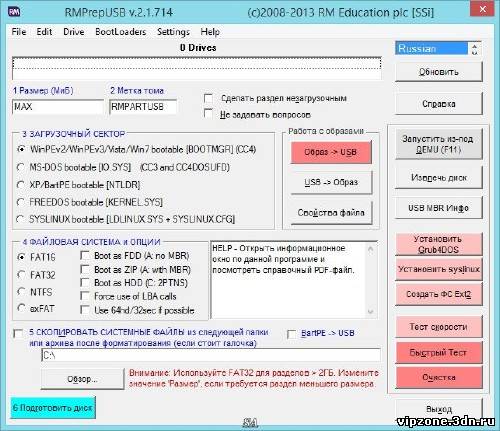
Task: Open the BootLoaders menu
Action: (121, 32)
